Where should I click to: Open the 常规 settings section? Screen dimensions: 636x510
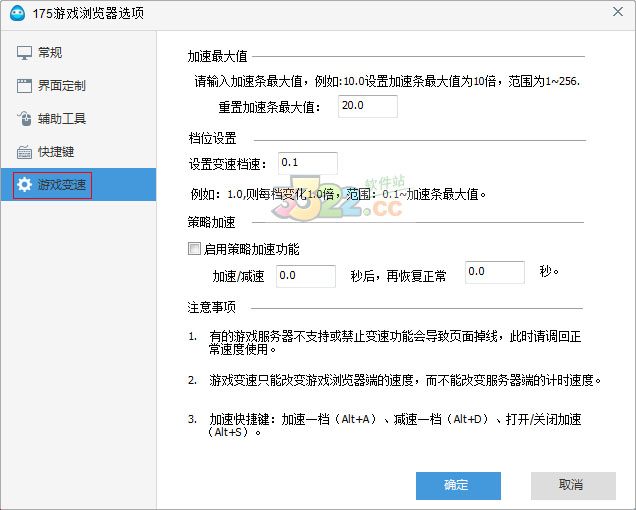tap(78, 53)
